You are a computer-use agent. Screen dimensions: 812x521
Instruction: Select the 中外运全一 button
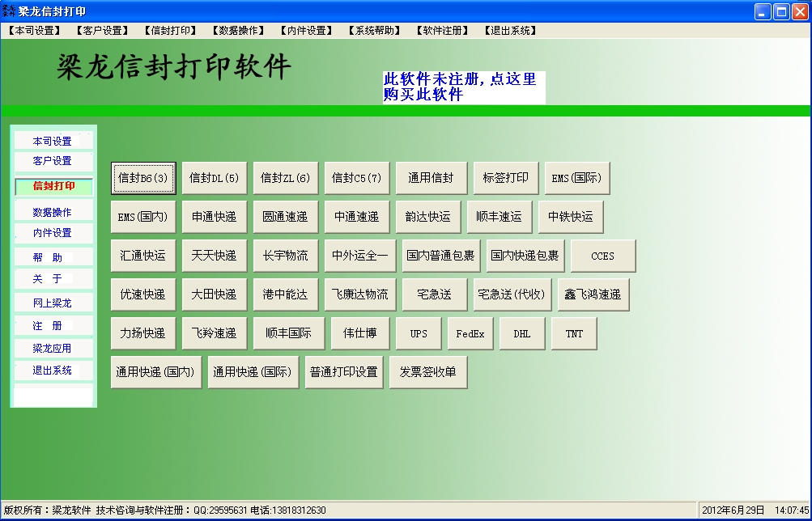(x=360, y=256)
